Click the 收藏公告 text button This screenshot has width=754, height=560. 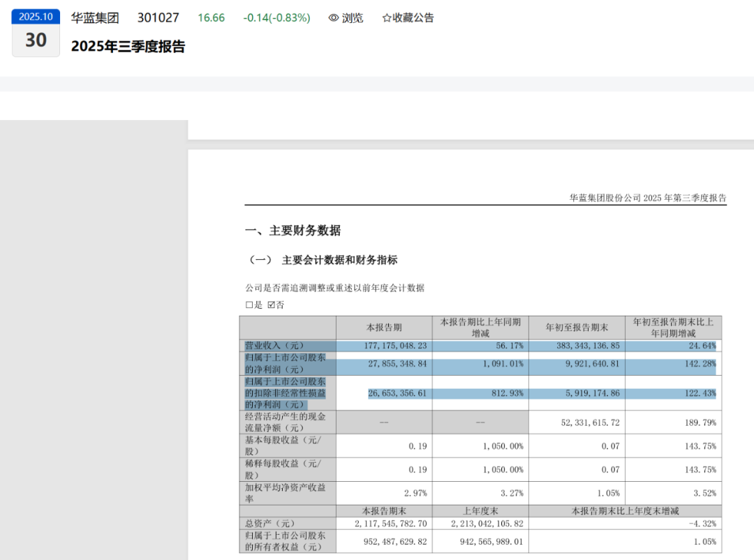coord(413,18)
